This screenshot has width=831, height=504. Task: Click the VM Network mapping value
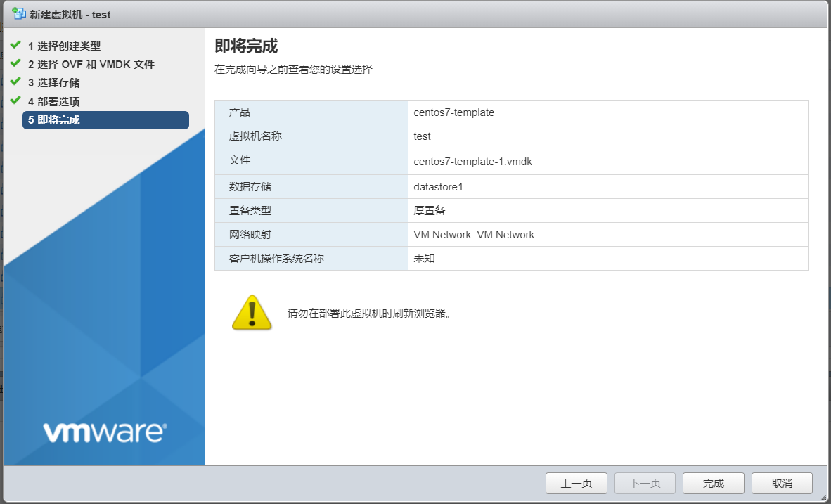coord(474,235)
